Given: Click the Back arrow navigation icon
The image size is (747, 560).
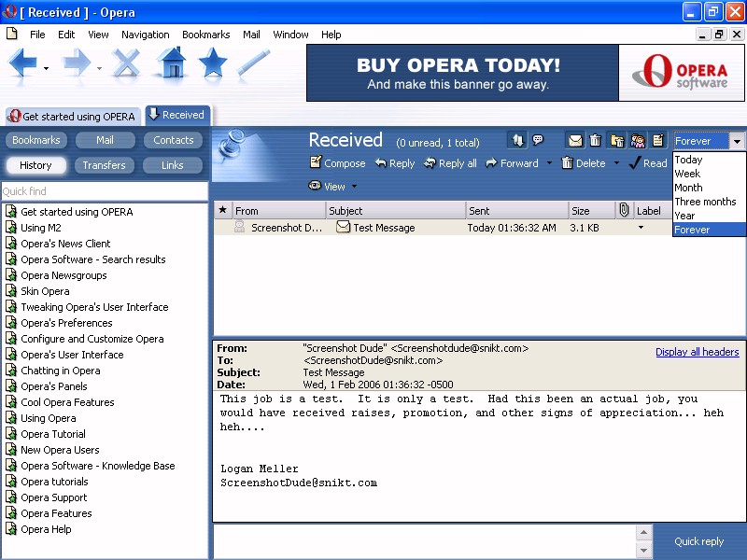Looking at the screenshot, I should [23, 63].
